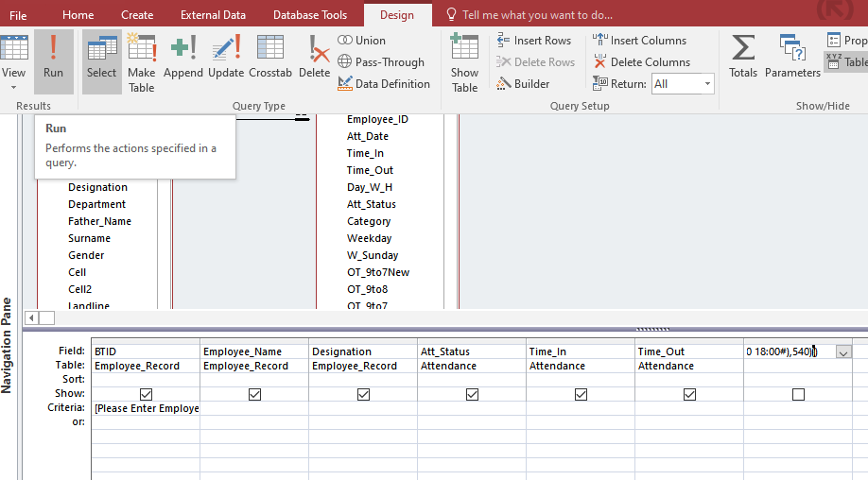868x480 pixels.
Task: Select Employee_ID in the Attendance table
Action: [x=377, y=119]
